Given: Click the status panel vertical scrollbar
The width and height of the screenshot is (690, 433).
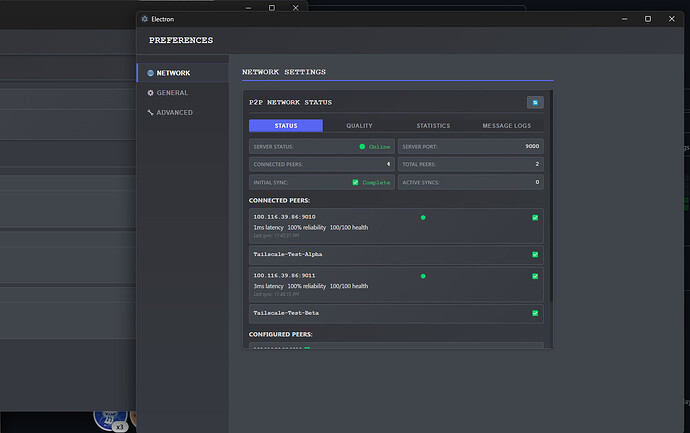Looking at the screenshot, I should 551,197.
